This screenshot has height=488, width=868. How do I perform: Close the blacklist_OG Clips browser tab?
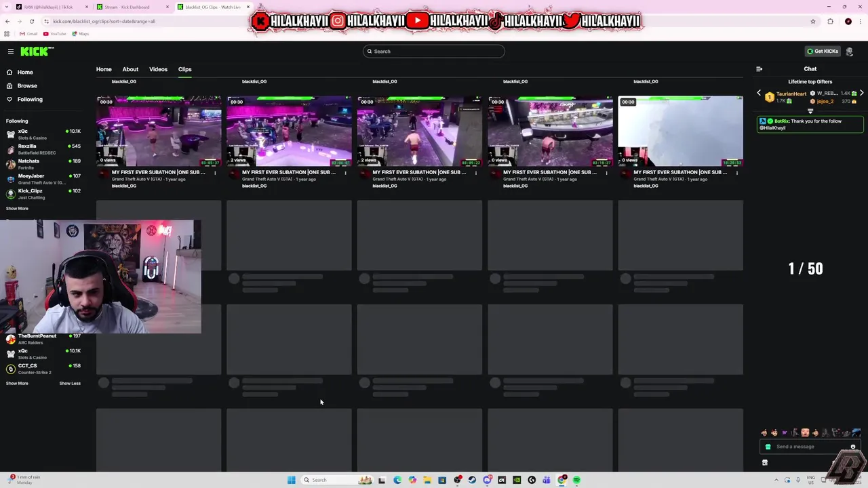click(248, 7)
